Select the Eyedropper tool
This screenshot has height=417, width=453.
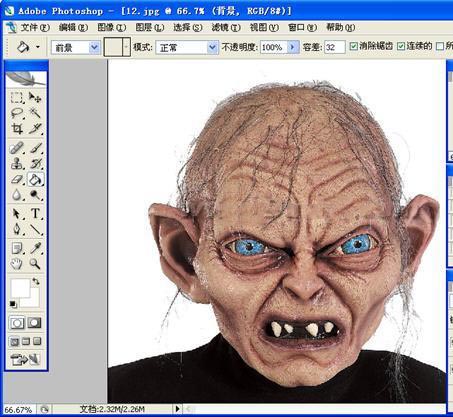pyautogui.click(x=35, y=248)
